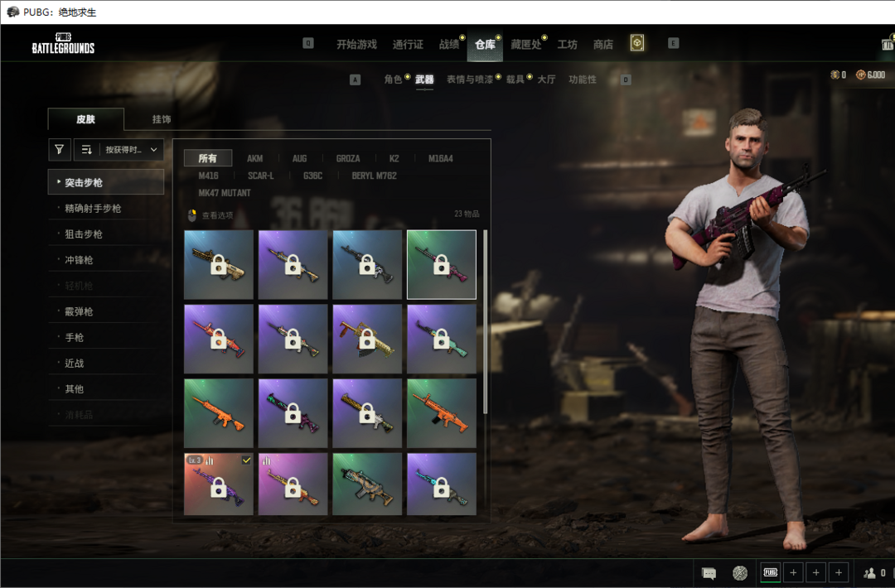Select the 霰弹枪 category
This screenshot has height=588, width=895.
click(x=106, y=311)
